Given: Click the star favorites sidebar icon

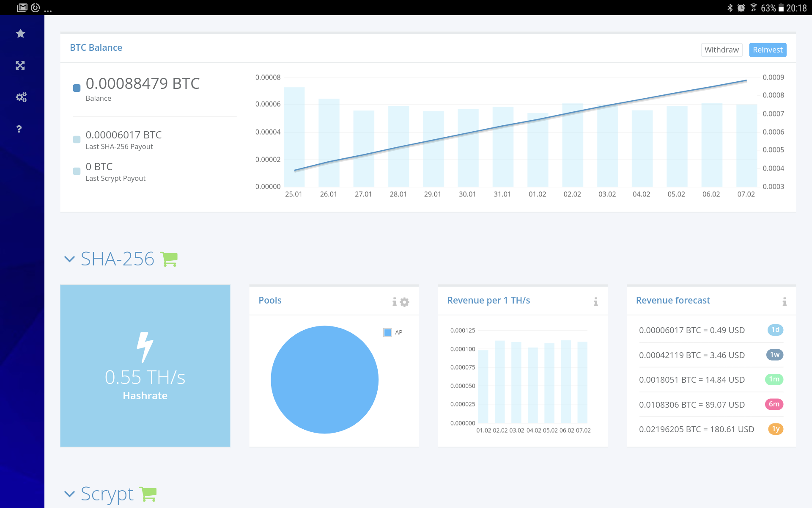Looking at the screenshot, I should (x=20, y=33).
